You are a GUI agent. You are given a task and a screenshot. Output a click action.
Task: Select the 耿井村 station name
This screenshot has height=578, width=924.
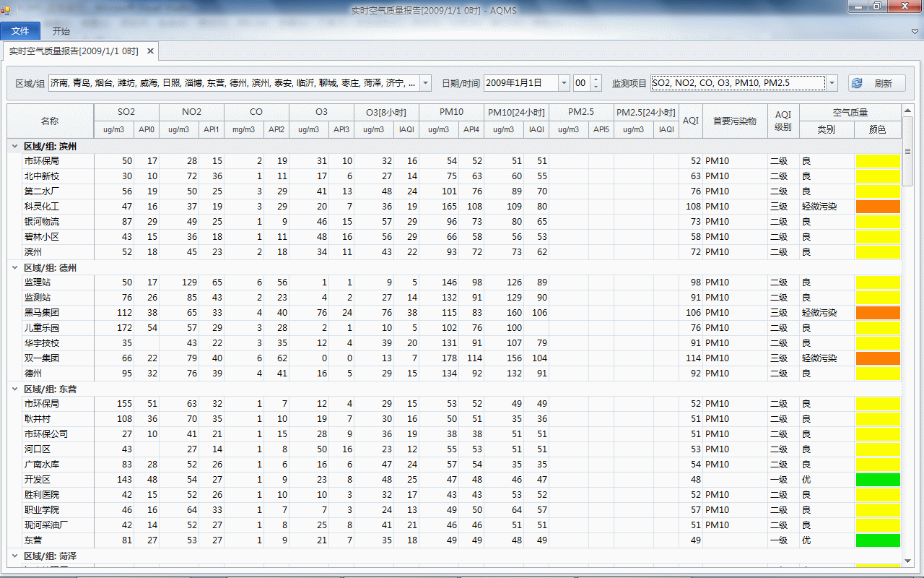[37, 419]
